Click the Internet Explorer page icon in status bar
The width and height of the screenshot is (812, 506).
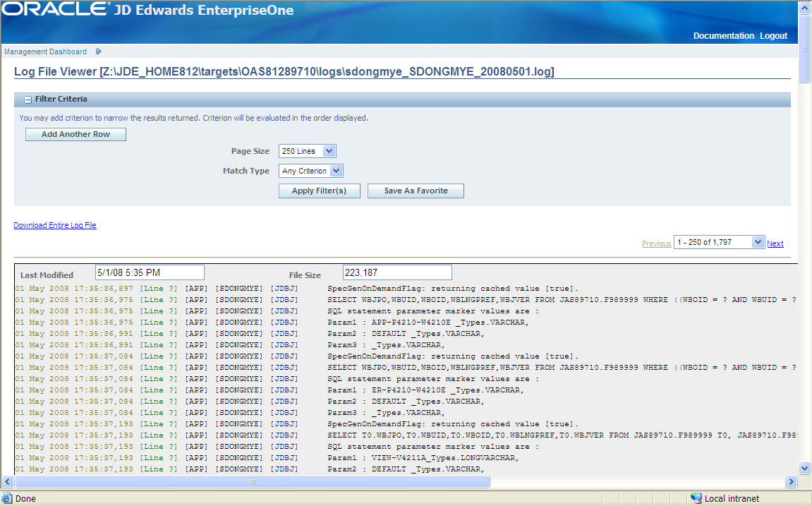tap(7, 498)
